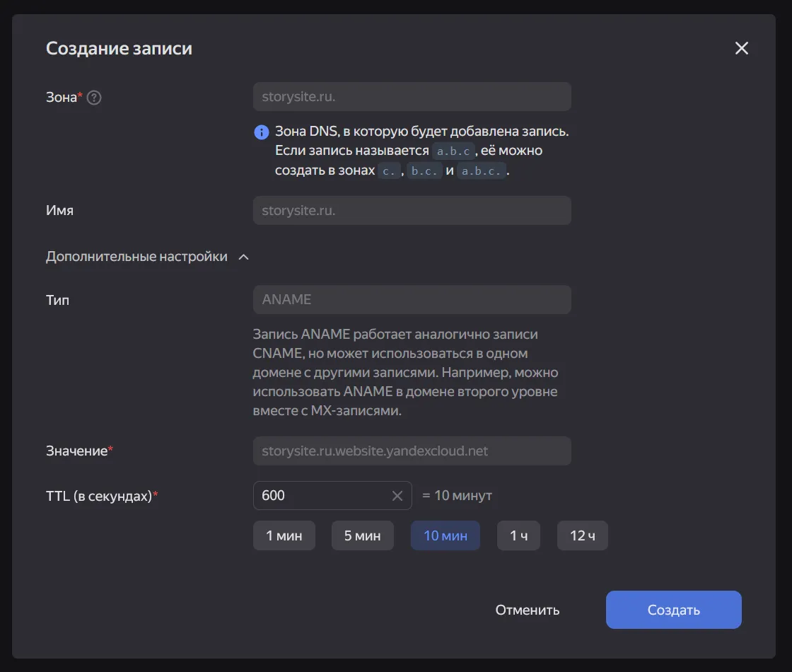Image resolution: width=792 pixels, height=672 pixels.
Task: Click the Создать button
Action: pos(673,610)
